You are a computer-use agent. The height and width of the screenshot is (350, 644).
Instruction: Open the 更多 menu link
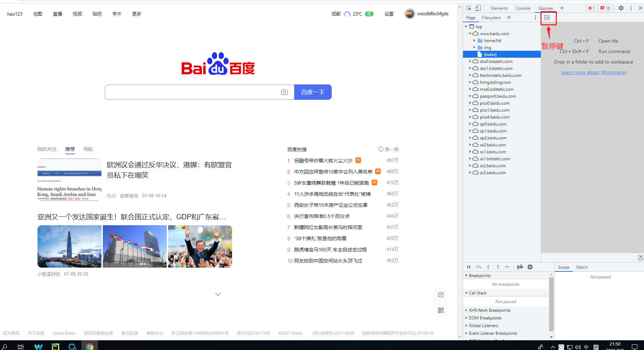click(x=137, y=14)
